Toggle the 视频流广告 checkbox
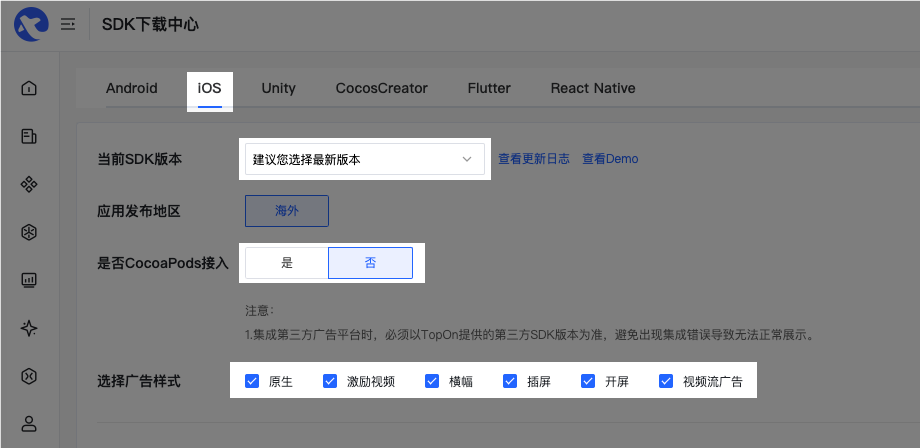Image resolution: width=920 pixels, height=448 pixels. click(666, 381)
